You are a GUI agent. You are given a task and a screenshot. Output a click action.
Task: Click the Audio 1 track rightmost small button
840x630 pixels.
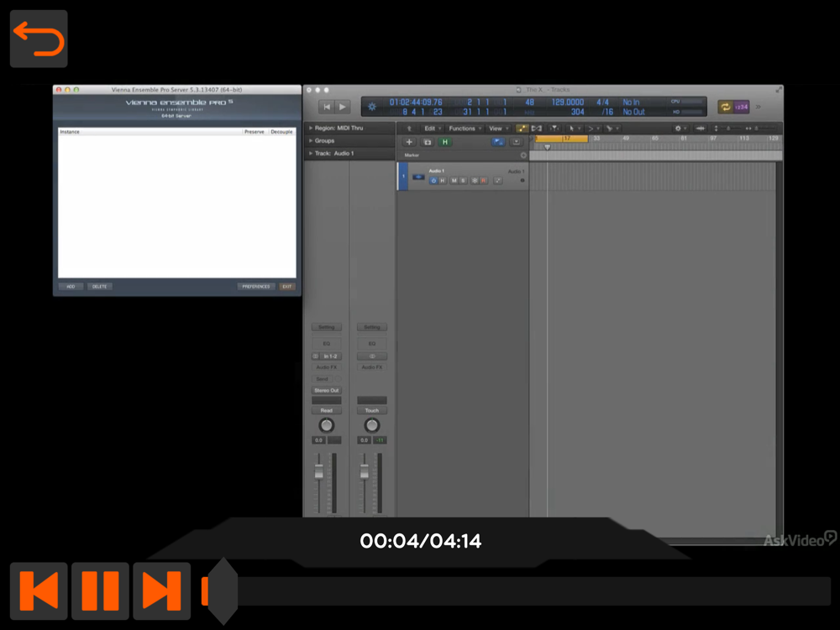coord(497,181)
